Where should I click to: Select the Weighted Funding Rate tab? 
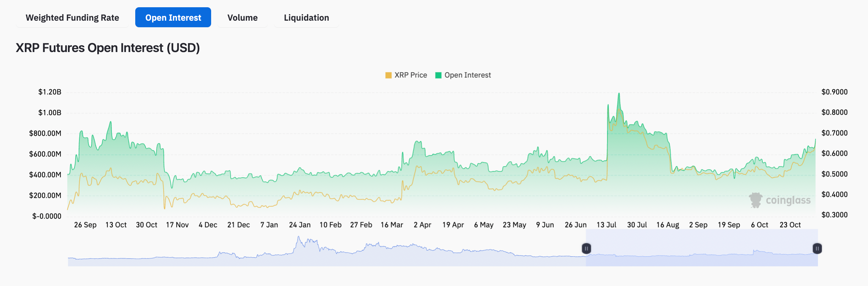point(72,17)
